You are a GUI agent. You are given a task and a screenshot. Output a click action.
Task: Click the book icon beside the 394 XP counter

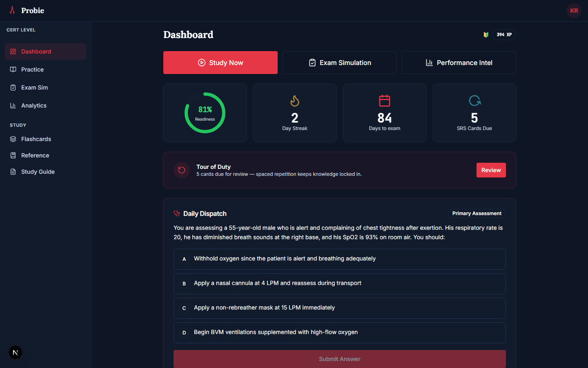click(486, 35)
